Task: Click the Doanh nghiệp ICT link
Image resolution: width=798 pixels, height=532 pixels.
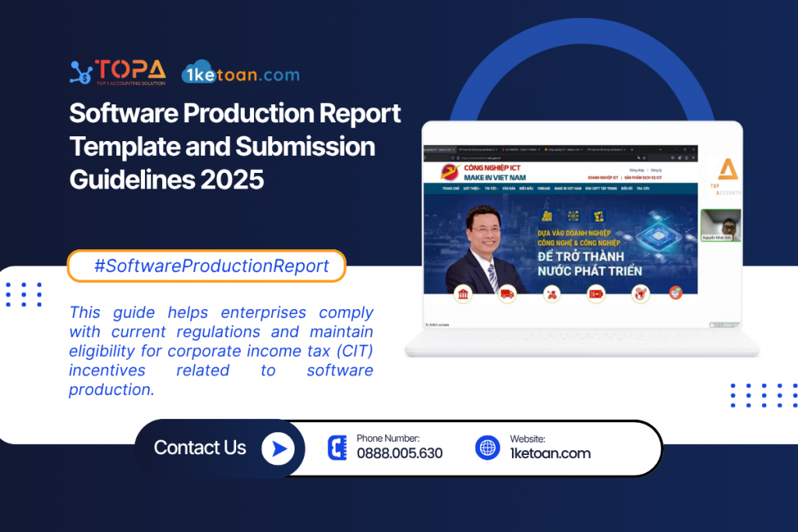Action: (604, 178)
